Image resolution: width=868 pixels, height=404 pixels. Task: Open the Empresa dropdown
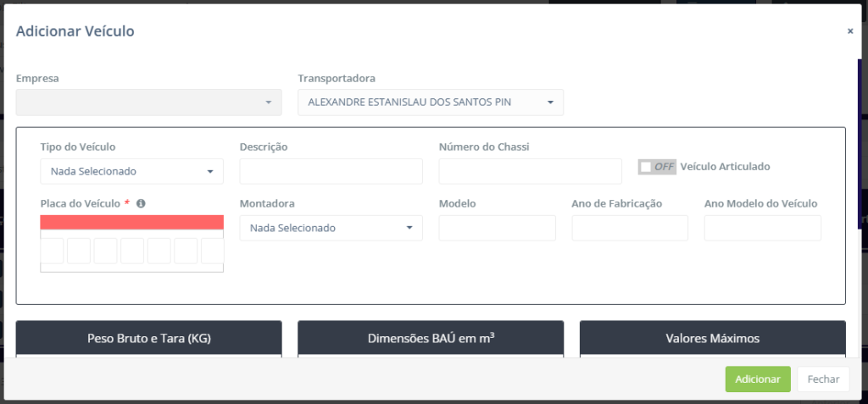coord(149,102)
